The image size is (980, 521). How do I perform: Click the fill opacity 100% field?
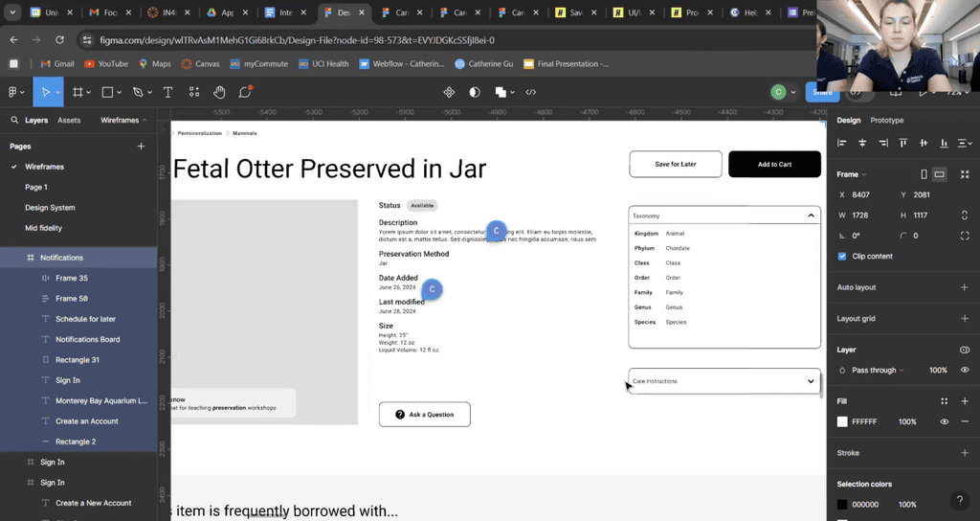tap(907, 422)
